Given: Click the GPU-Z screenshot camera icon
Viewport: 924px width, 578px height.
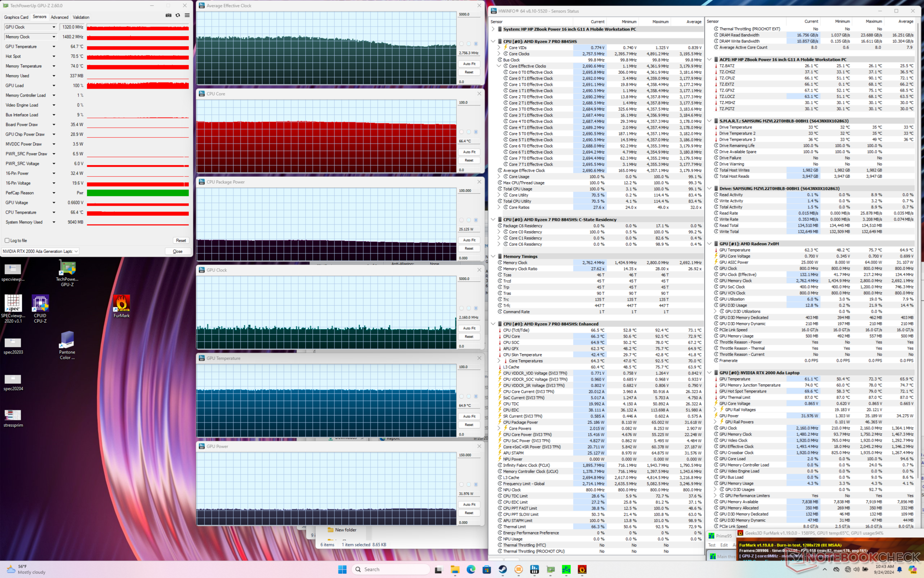Looking at the screenshot, I should coord(168,15).
